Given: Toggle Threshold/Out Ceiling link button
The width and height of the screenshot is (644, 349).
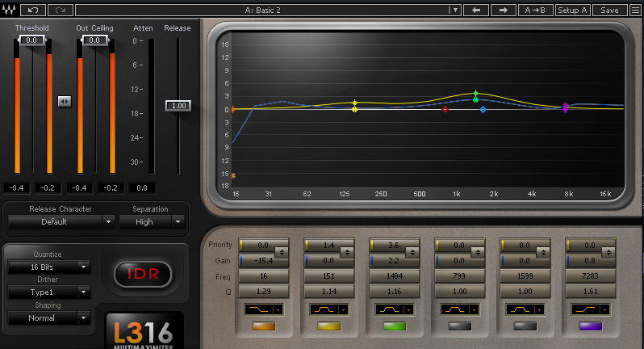Looking at the screenshot, I should pyautogui.click(x=65, y=101).
